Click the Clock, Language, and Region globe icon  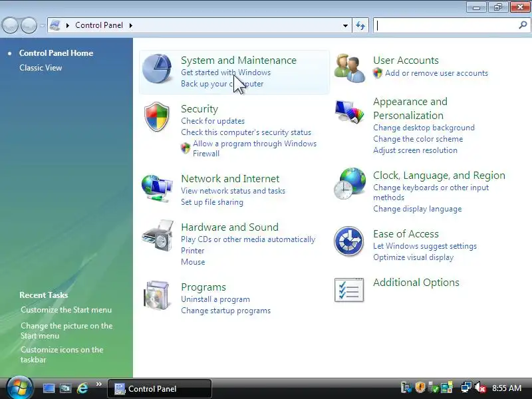click(350, 184)
